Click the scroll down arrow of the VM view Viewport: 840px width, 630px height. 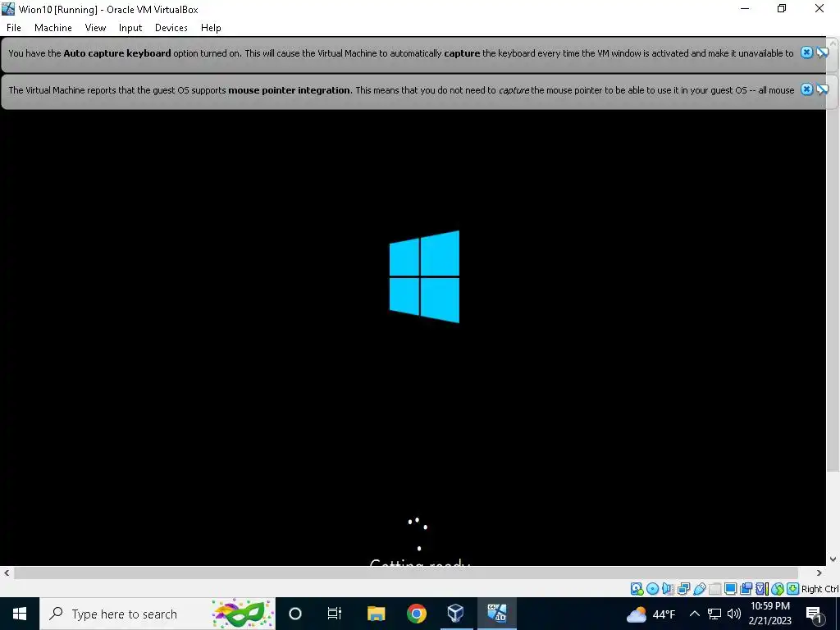point(833,559)
